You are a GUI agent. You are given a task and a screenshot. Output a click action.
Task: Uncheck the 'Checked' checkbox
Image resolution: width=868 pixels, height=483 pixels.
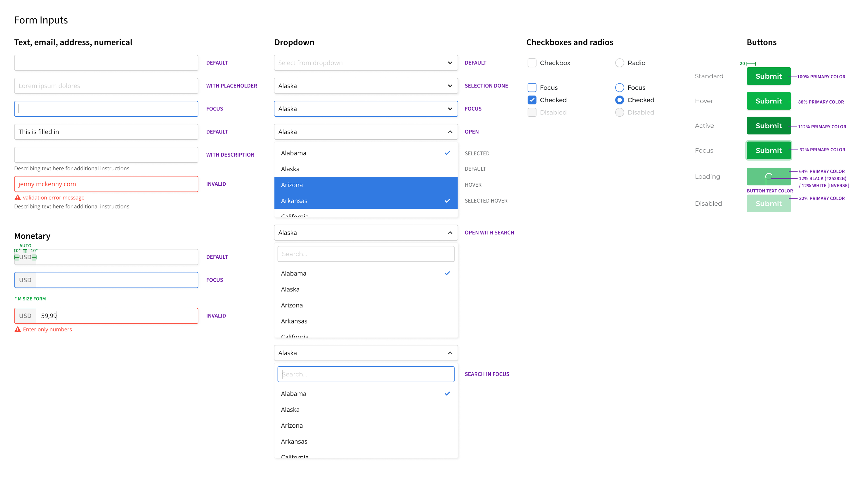532,100
